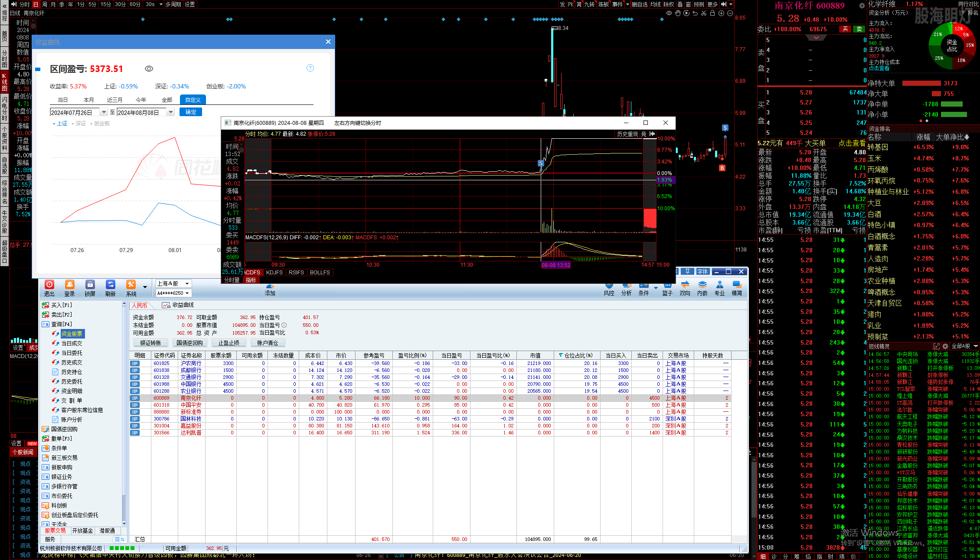Select the 今年 range tab
The width and height of the screenshot is (980, 560).
tap(141, 100)
